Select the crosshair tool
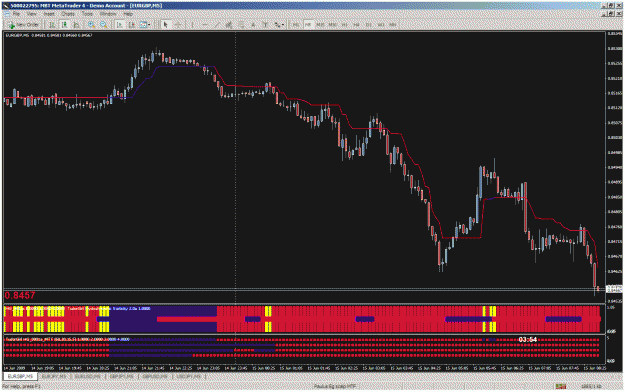The image size is (625, 392). [x=178, y=25]
